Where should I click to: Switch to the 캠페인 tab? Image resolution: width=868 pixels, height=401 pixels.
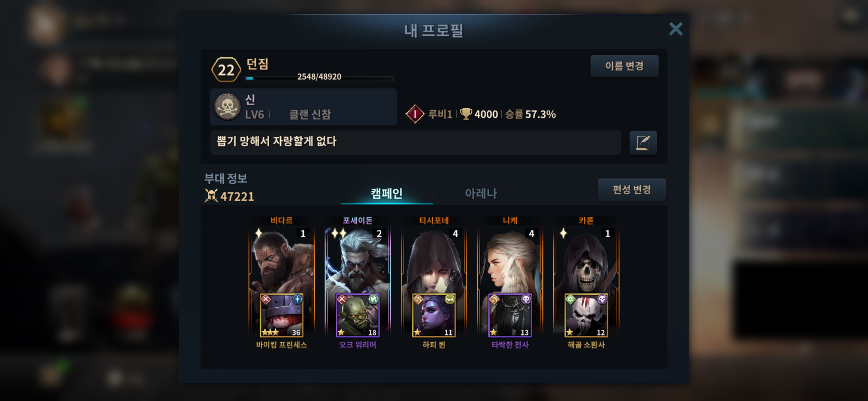point(387,194)
